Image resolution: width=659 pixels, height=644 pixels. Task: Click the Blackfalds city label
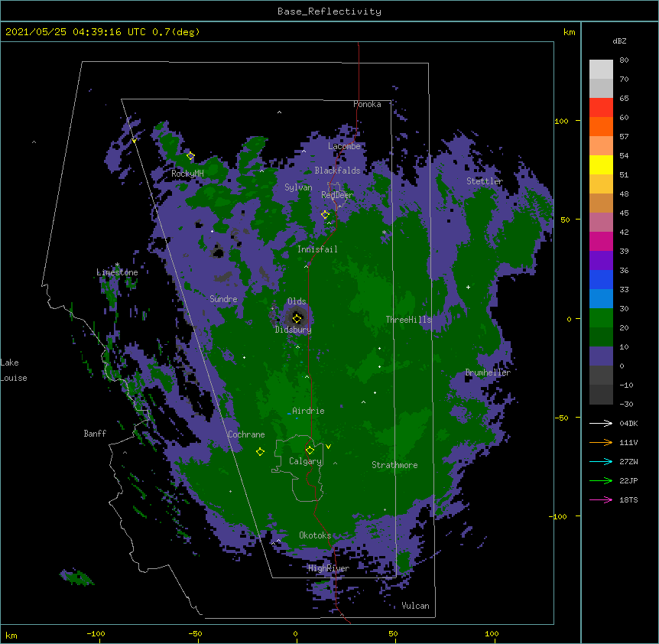coord(337,171)
